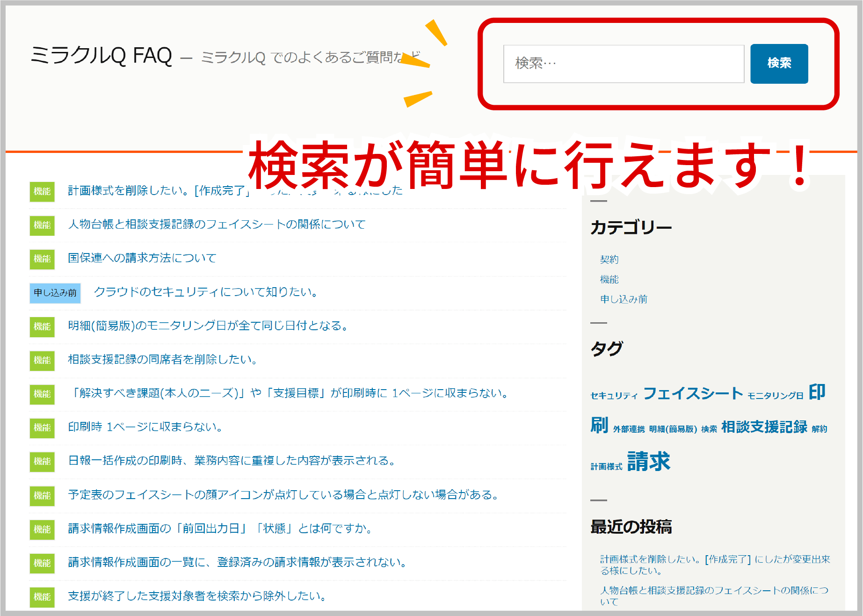Open 請求情報作成画面の「前回出力日」「状態」 article
863x616 pixels.
[x=220, y=529]
